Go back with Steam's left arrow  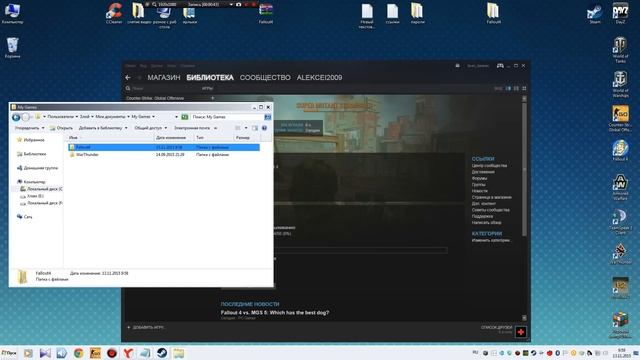click(x=128, y=78)
